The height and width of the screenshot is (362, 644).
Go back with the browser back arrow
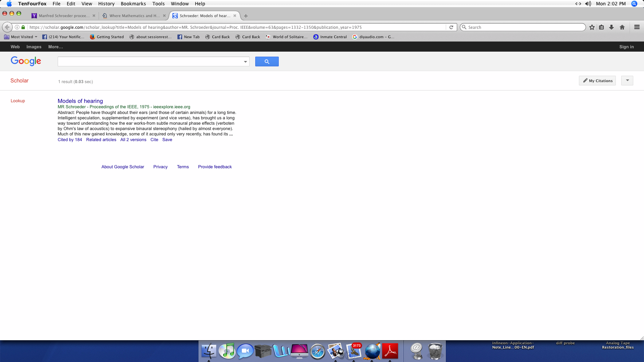coord(7,27)
